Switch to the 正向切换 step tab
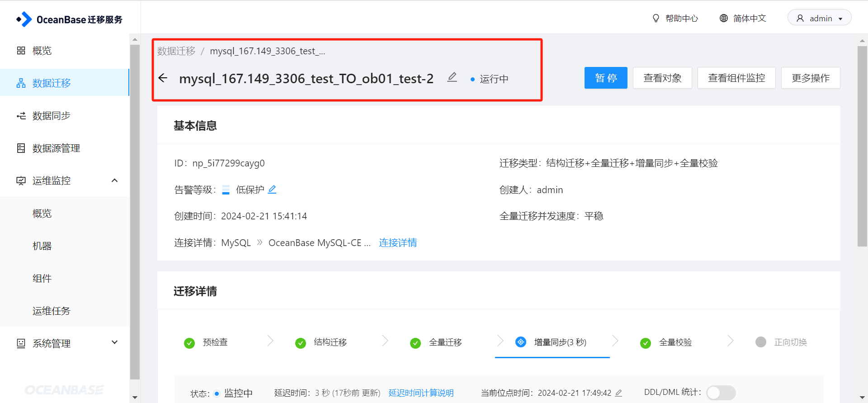This screenshot has width=868, height=403. (790, 342)
